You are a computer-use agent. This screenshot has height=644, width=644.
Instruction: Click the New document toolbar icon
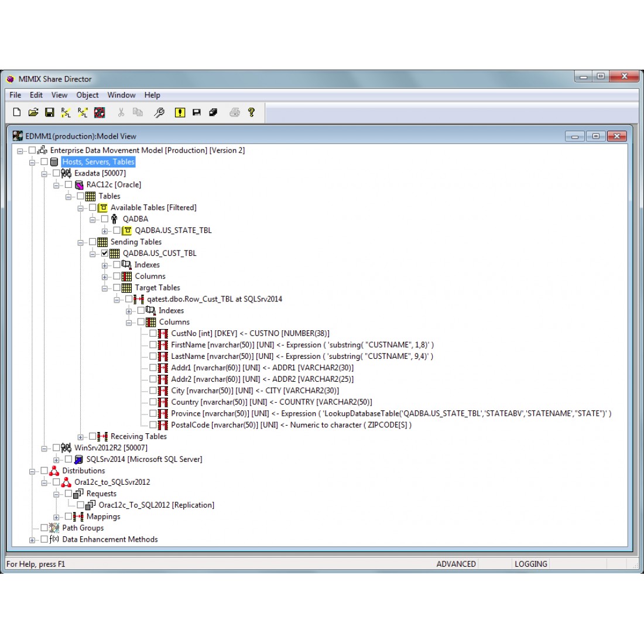[x=16, y=112]
